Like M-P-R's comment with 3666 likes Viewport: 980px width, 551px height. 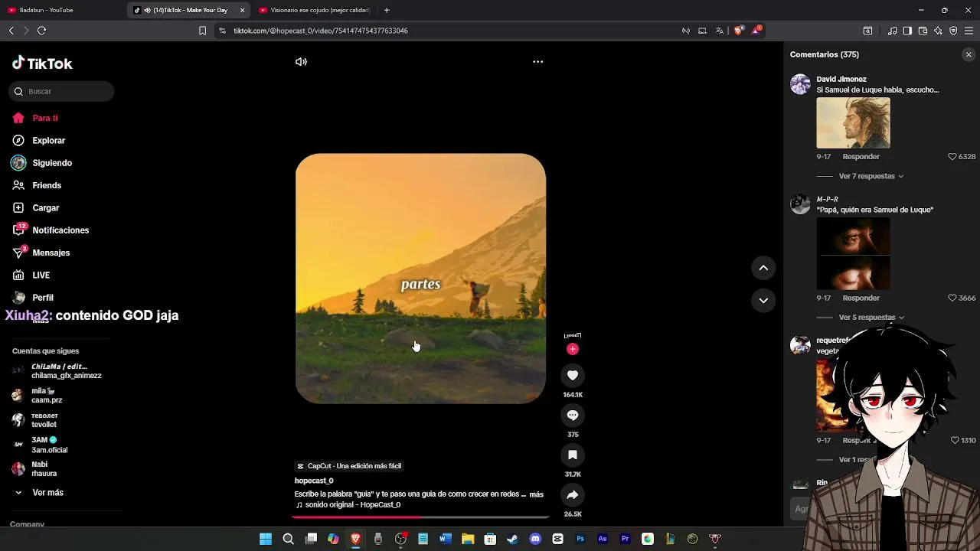point(952,298)
